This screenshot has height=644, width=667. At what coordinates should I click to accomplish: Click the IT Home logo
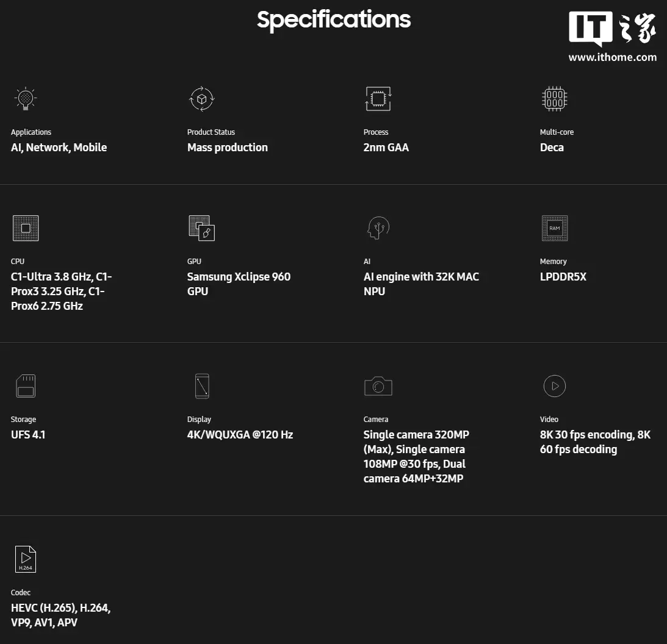coord(612,29)
